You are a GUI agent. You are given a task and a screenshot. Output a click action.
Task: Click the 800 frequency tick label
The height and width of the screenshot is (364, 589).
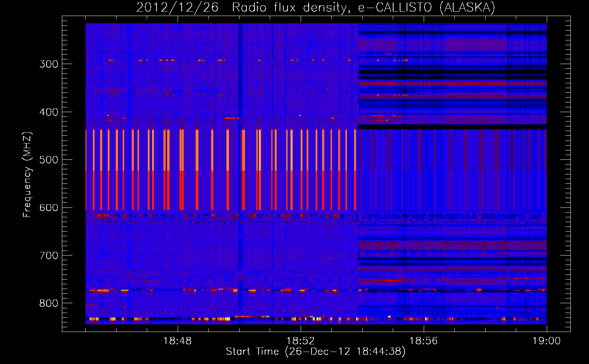pyautogui.click(x=49, y=304)
